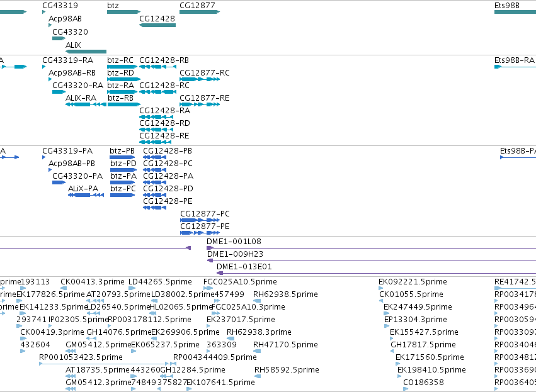Screen dimensions: 536x392
Task: Open the RH47170.5prime EST label
Action: [x=286, y=345]
